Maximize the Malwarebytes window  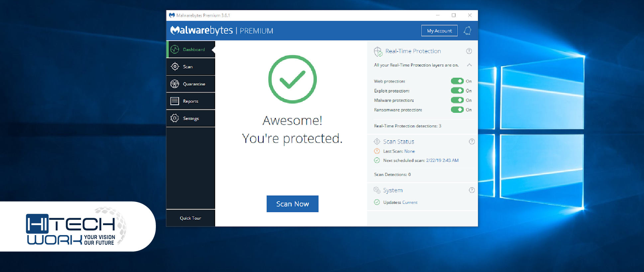(x=454, y=15)
